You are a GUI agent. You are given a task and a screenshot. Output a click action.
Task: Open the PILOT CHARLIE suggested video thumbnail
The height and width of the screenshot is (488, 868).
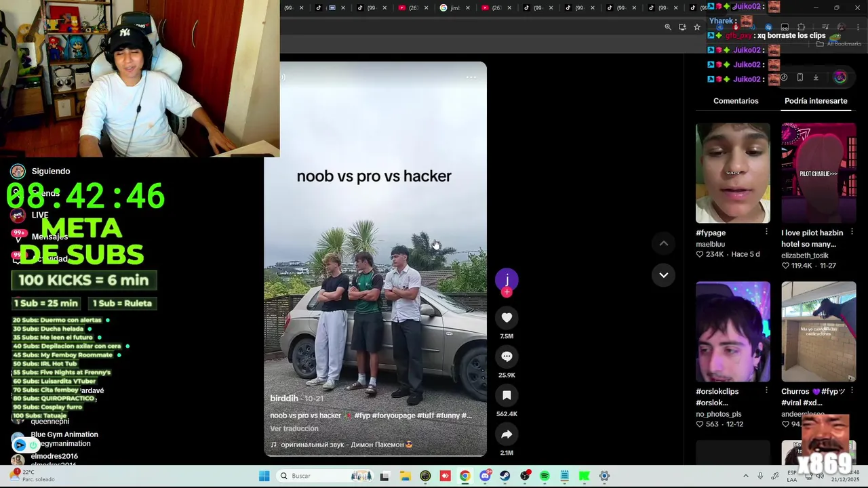pos(818,173)
